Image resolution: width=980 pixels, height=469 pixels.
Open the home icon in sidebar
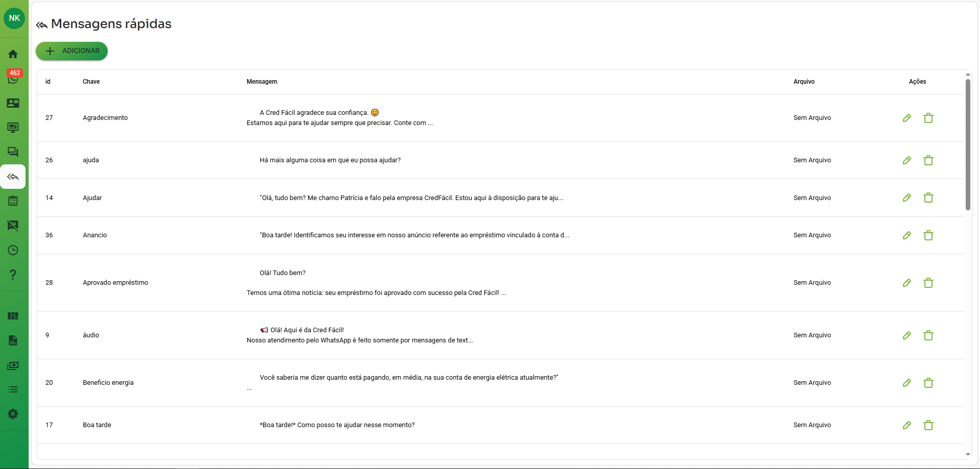[13, 54]
